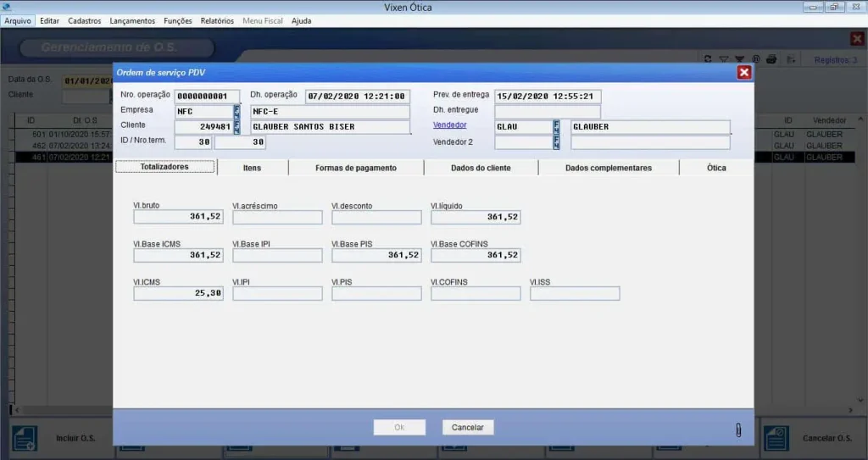Open the Cliente F4 lookup button
The width and height of the screenshot is (868, 460).
coord(236,127)
